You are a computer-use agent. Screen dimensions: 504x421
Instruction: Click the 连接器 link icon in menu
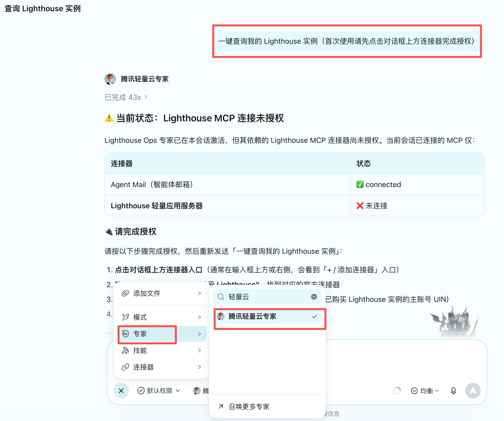click(x=125, y=367)
